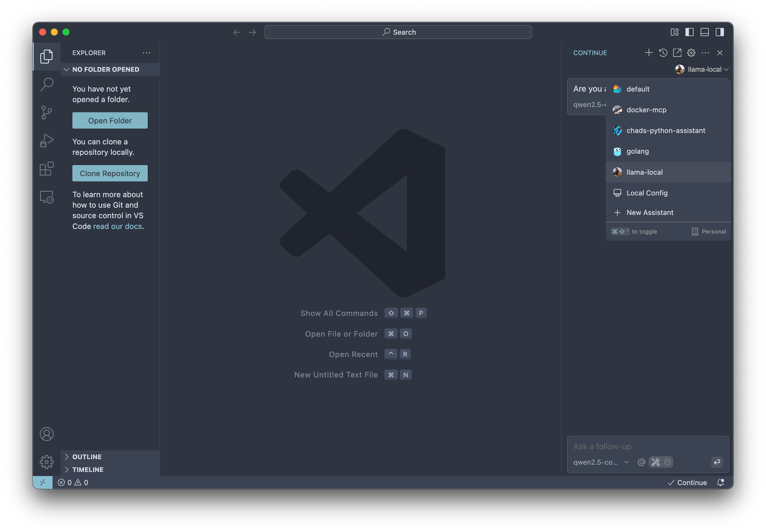Screen dimensions: 766x532
Task: Click the @ context mention icon
Action: pyautogui.click(x=642, y=462)
